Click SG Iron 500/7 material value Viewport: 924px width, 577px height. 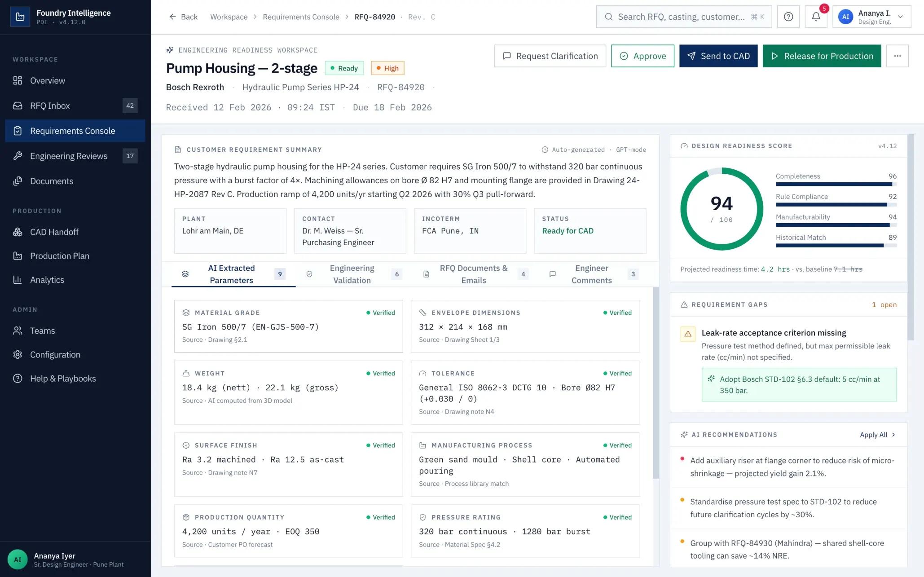pos(251,327)
